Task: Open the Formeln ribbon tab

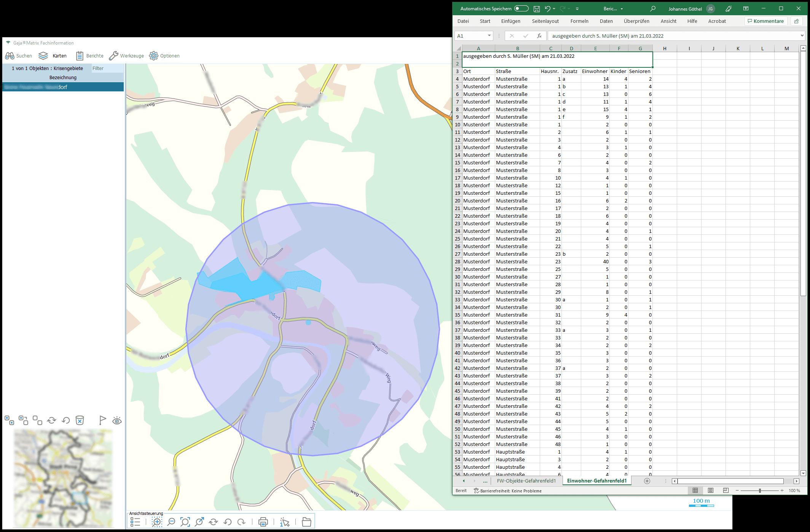Action: click(579, 21)
